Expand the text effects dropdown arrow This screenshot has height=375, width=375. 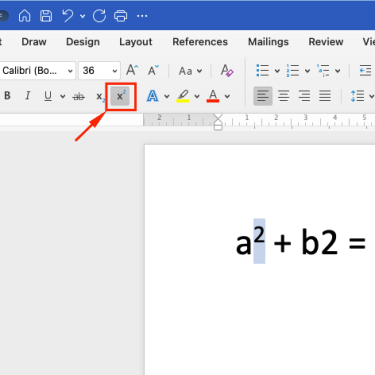coord(167,96)
